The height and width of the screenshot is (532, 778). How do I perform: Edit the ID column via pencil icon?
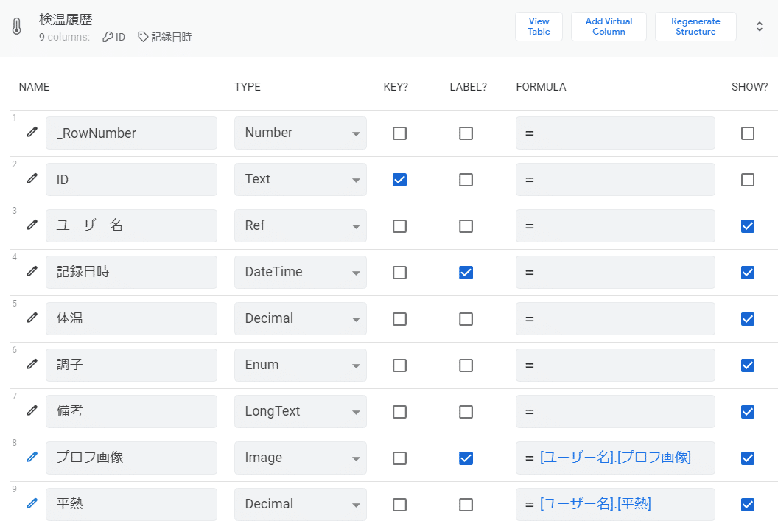(32, 179)
